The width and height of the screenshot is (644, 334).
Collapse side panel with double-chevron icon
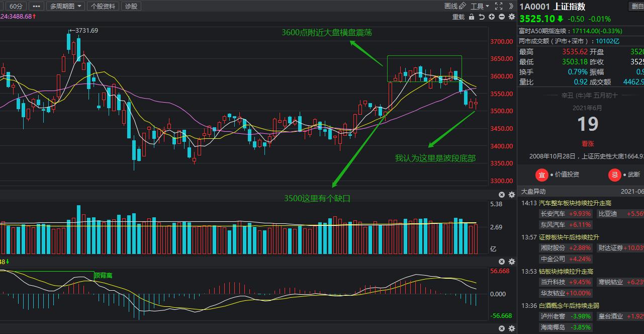(x=512, y=6)
